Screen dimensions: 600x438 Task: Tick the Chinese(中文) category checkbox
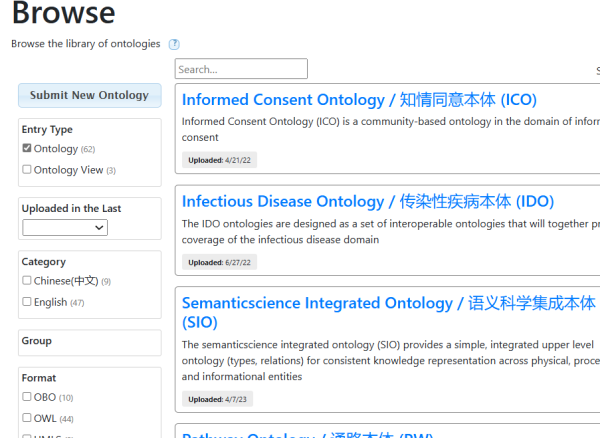[x=27, y=281]
